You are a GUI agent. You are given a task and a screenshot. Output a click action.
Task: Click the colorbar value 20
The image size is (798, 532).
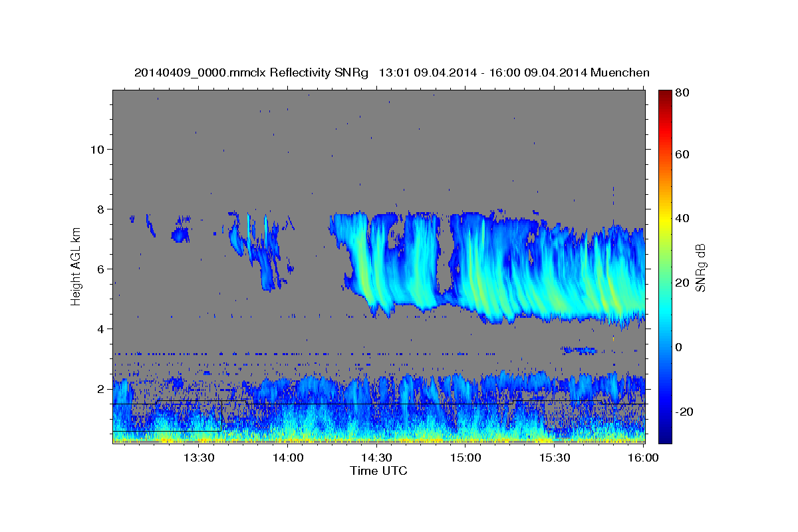tap(684, 283)
